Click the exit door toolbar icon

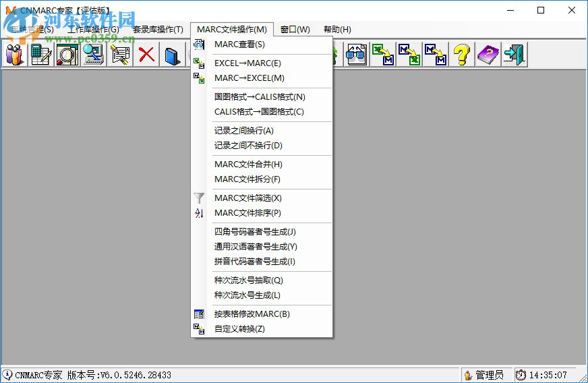coord(514,55)
